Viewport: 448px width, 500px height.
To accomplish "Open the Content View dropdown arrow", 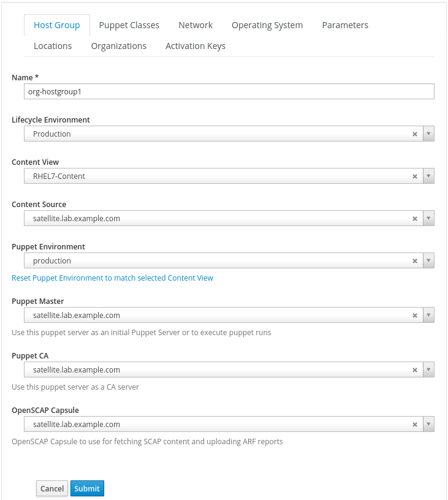I will point(428,176).
